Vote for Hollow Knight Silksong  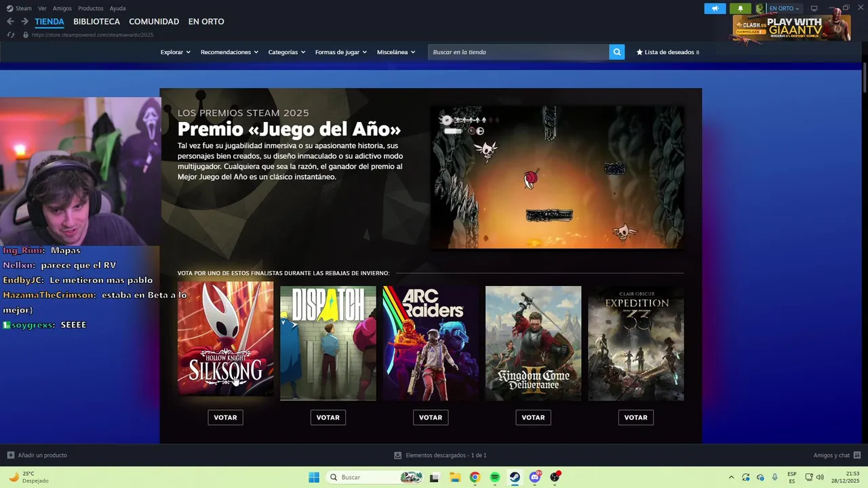(225, 418)
